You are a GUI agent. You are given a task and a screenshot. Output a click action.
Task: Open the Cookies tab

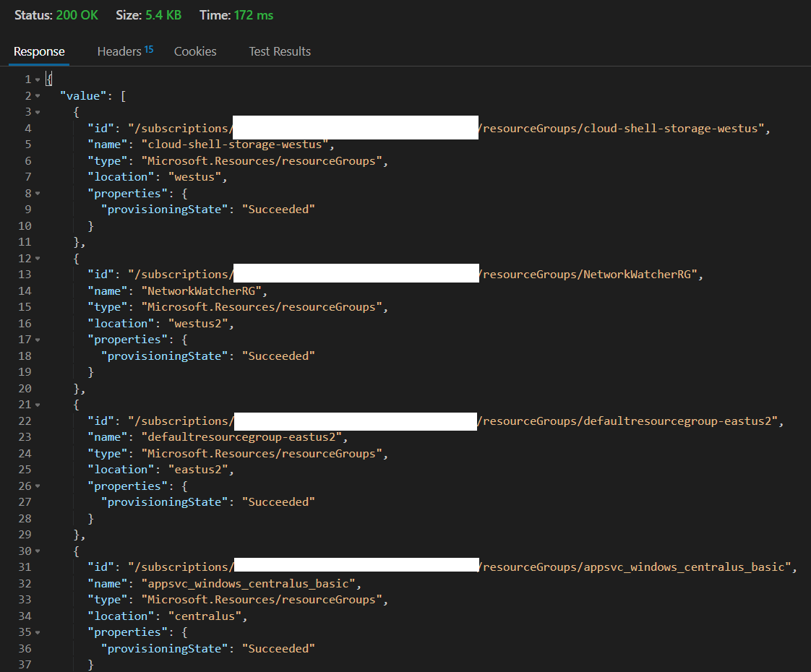click(x=195, y=51)
